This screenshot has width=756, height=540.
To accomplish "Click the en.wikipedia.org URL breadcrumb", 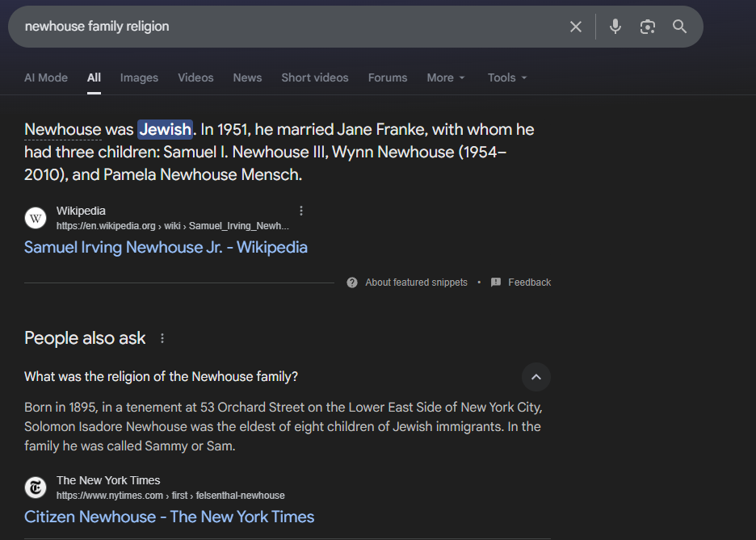I will (173, 226).
